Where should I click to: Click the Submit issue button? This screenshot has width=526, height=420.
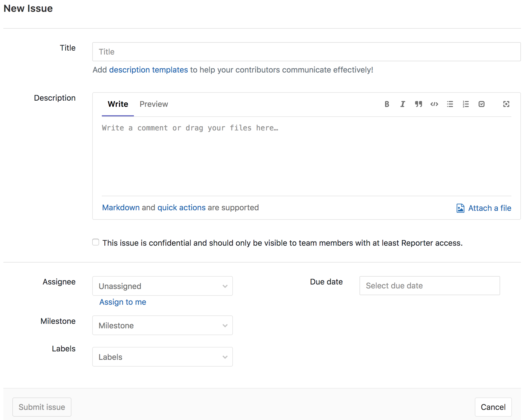click(x=42, y=407)
